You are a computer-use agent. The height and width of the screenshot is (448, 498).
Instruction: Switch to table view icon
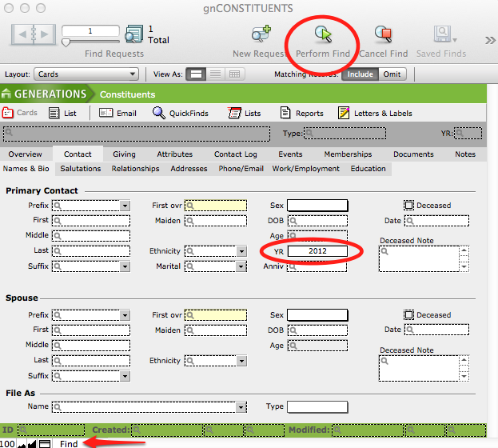(234, 74)
